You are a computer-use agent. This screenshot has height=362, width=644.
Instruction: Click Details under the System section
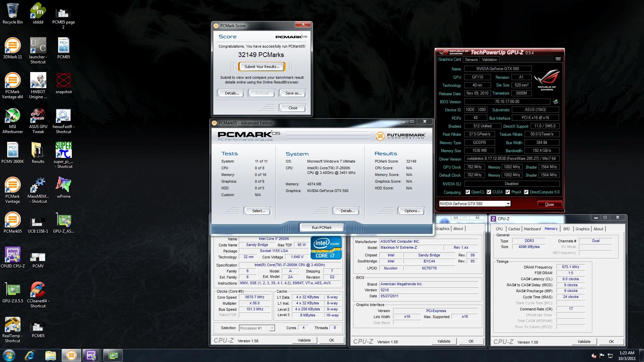(x=347, y=211)
